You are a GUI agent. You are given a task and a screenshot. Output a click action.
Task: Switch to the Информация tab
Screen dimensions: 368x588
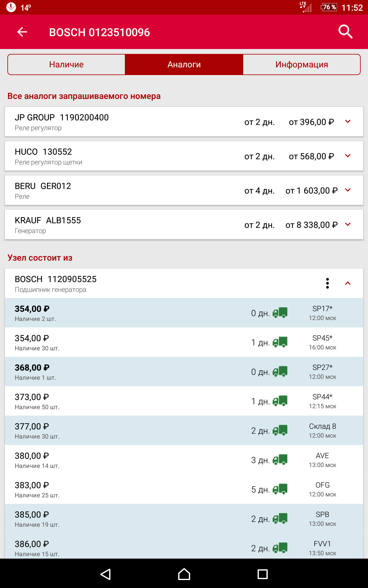point(301,64)
